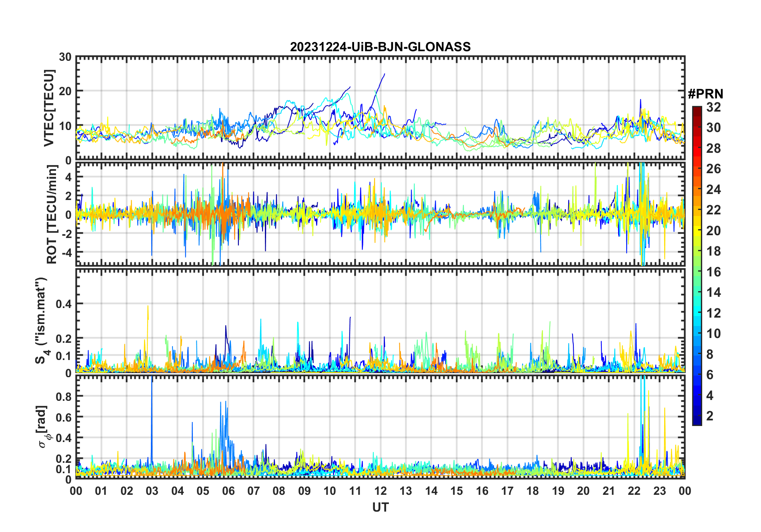This screenshot has height=532, width=761.
Task: Click the 23 hour tick on the UT axis
Action: pyautogui.click(x=660, y=491)
